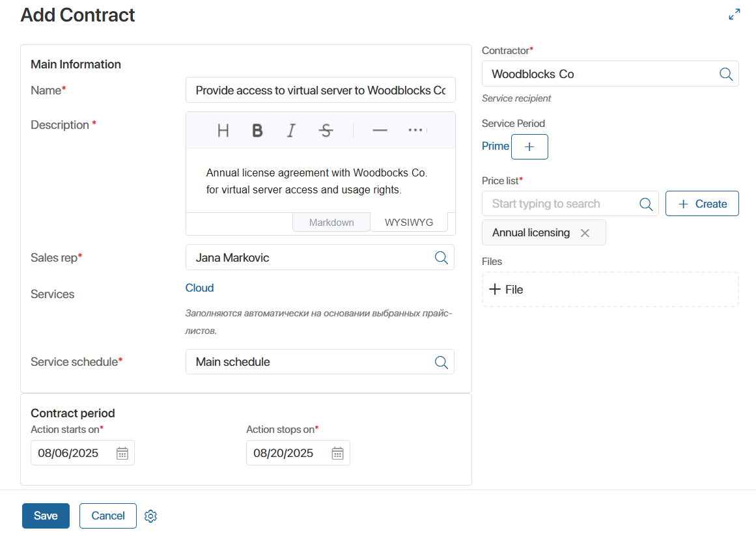Cancel adding the contract
The image size is (756, 539).
[108, 516]
